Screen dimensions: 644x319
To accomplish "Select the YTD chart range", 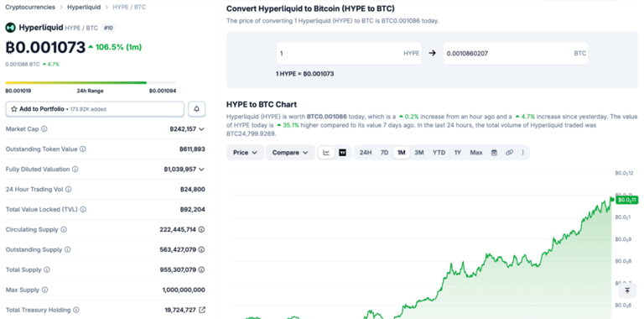I will 439,153.
